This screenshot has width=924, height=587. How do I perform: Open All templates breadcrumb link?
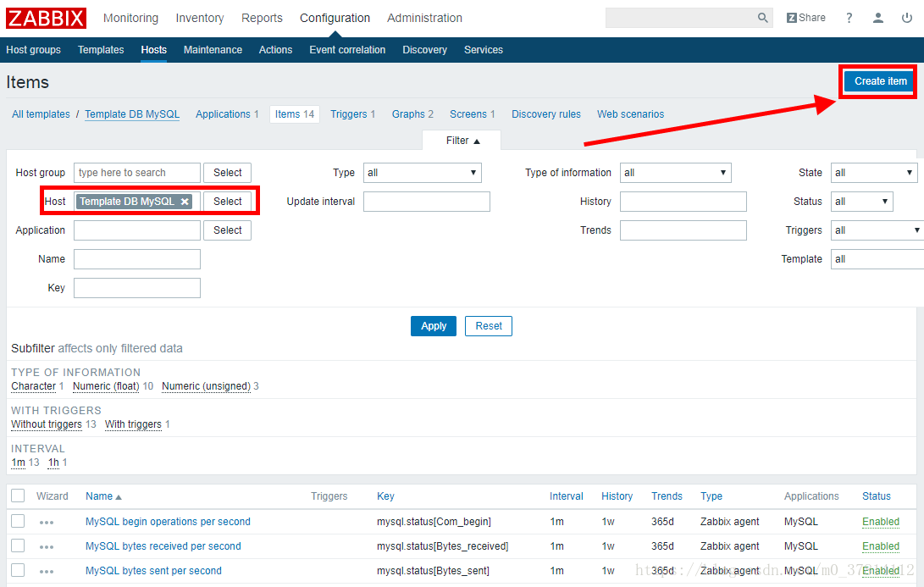tap(41, 114)
